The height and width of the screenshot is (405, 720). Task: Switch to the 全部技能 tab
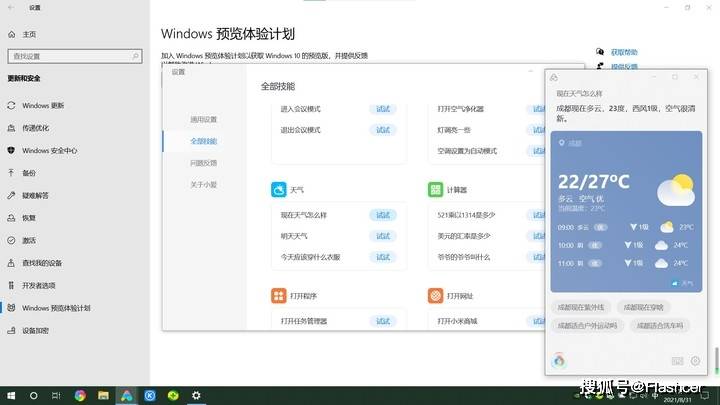coord(203,141)
